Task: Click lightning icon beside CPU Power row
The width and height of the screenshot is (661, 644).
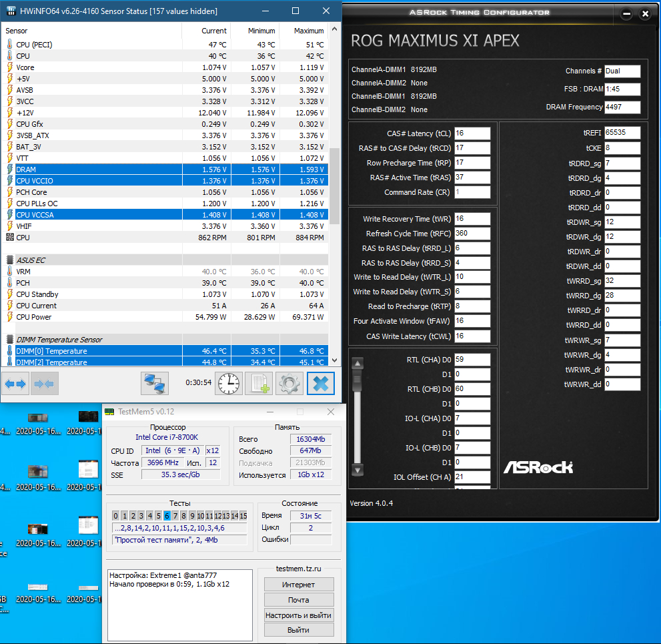Action: click(x=10, y=317)
